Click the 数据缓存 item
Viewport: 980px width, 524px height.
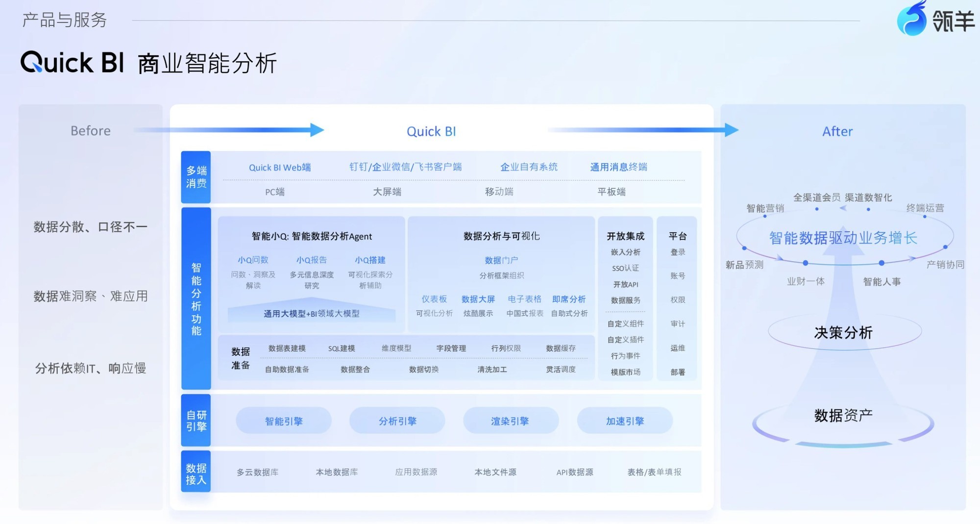(561, 348)
